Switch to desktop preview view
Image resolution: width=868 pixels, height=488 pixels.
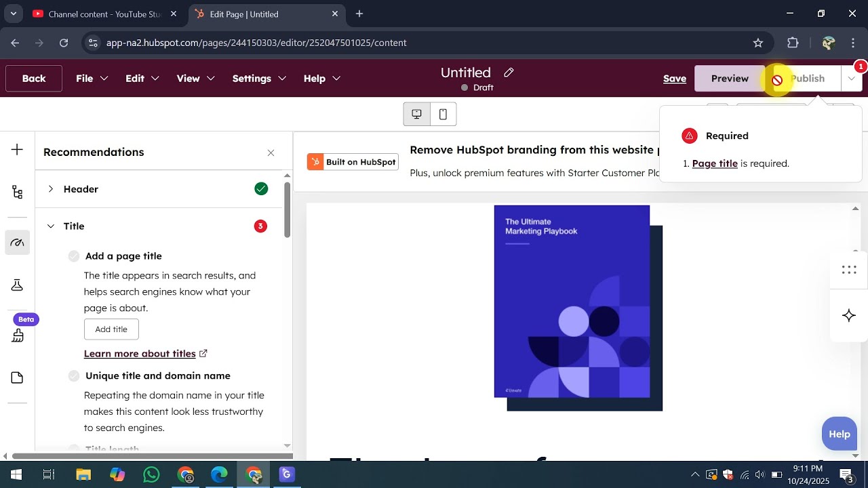(416, 115)
